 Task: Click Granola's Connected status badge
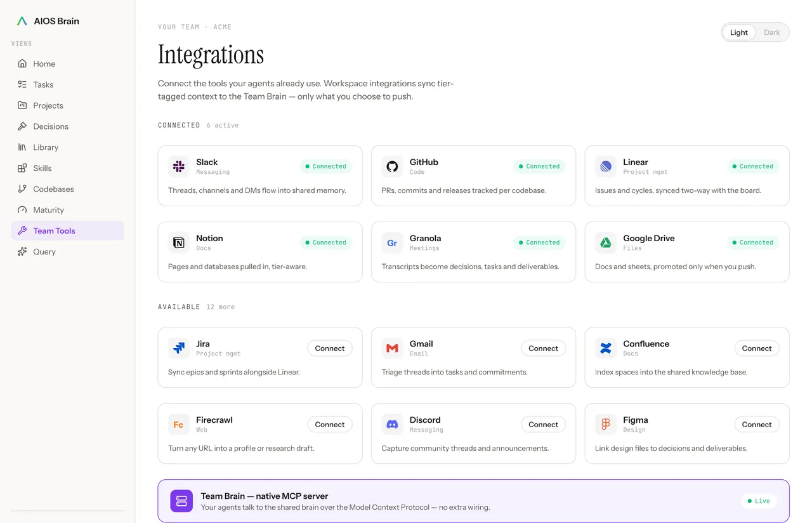[x=539, y=242]
